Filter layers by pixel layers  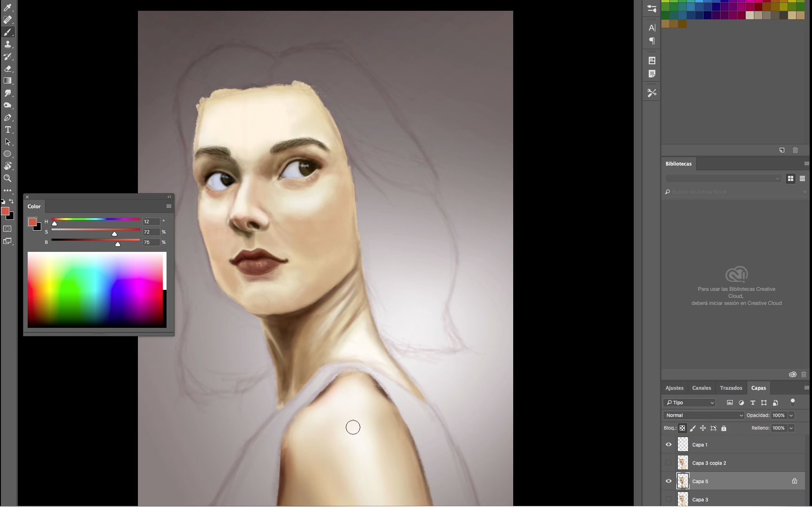[x=729, y=402]
